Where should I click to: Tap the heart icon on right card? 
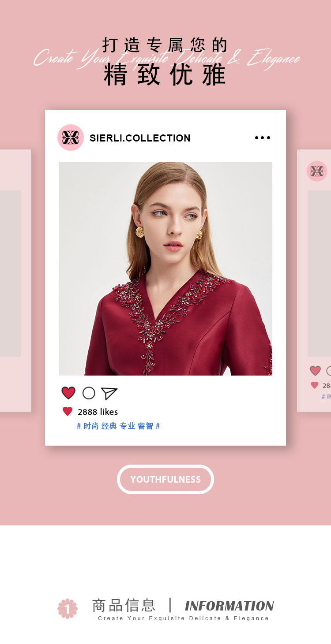tap(315, 371)
